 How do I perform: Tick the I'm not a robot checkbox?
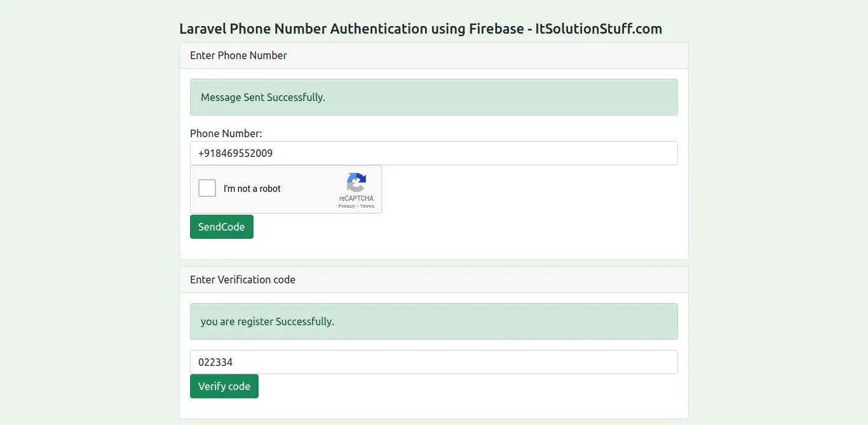tap(207, 189)
